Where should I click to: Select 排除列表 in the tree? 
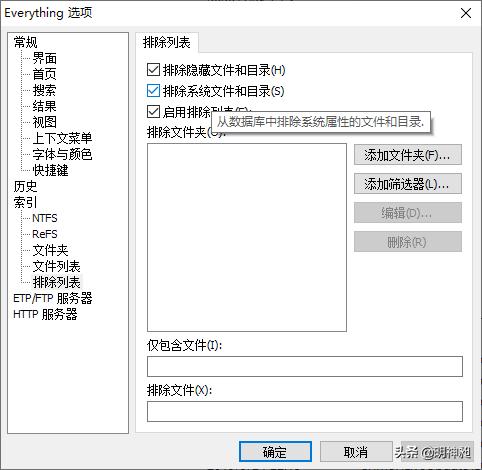click(x=57, y=282)
